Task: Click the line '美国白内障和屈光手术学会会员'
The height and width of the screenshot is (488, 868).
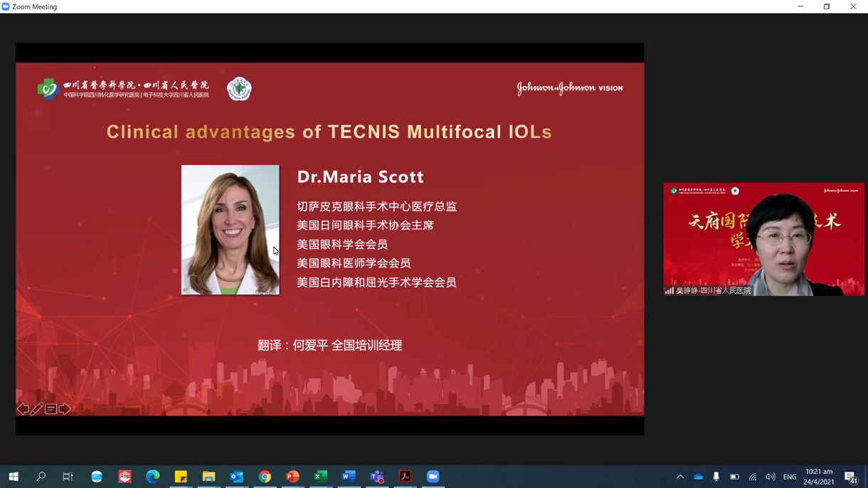Action: pos(377,282)
